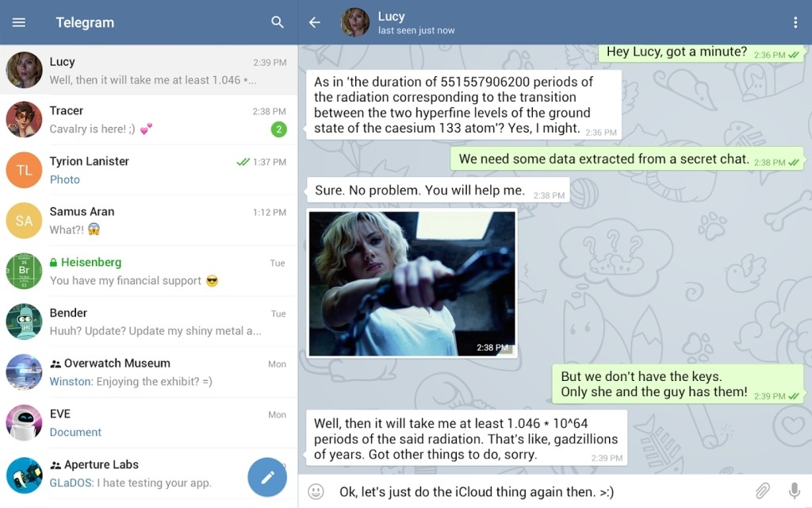Click the green unread badge on Tracer
The height and width of the screenshot is (508, 812).
(278, 129)
